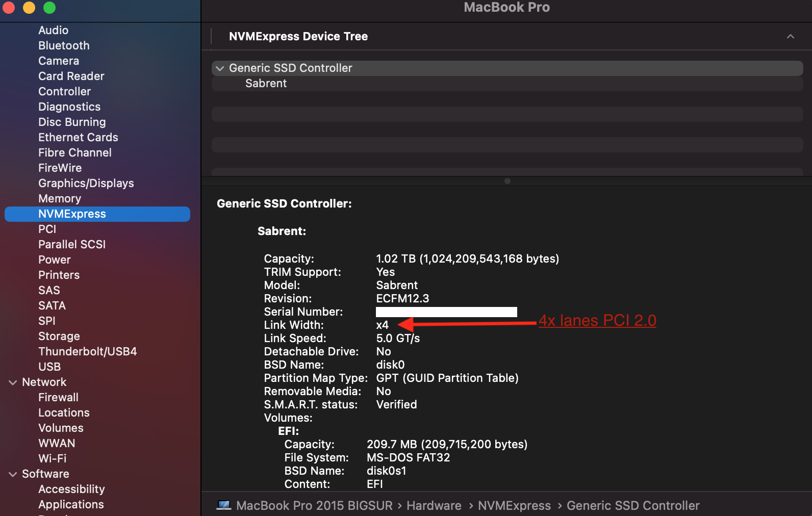This screenshot has height=516, width=812.
Task: Click the yellow minimize window button
Action: click(29, 7)
